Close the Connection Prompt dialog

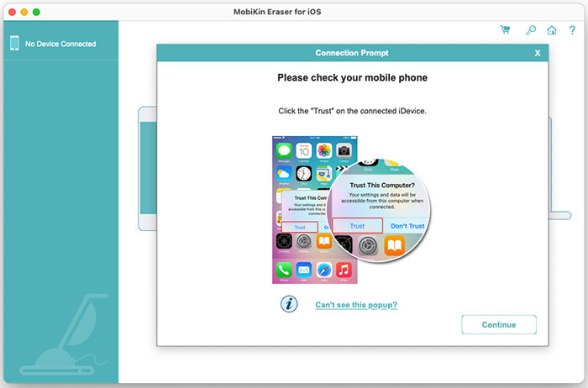coord(538,53)
